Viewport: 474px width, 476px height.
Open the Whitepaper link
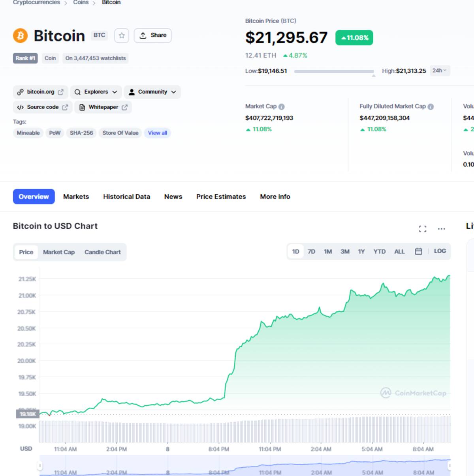(x=103, y=107)
